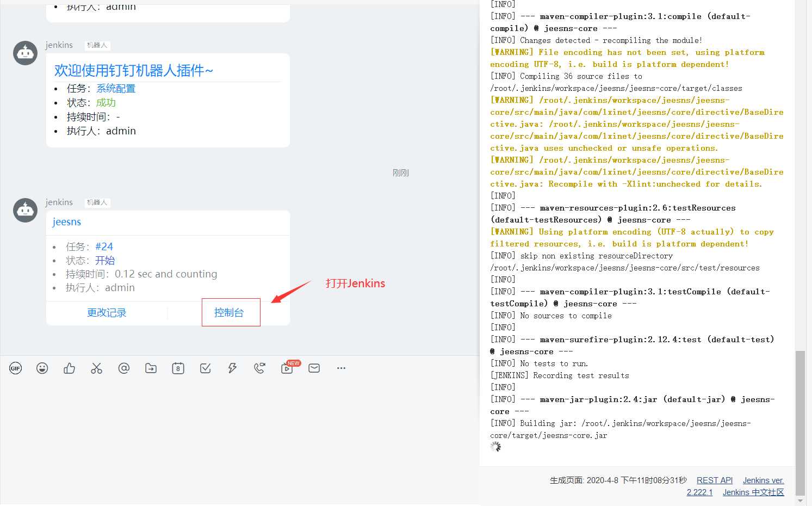Open the send file folder icon

(151, 368)
